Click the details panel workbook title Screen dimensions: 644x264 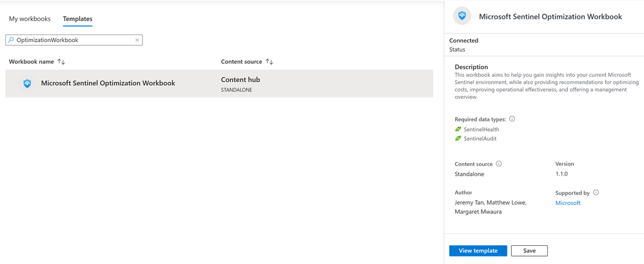[x=551, y=16]
